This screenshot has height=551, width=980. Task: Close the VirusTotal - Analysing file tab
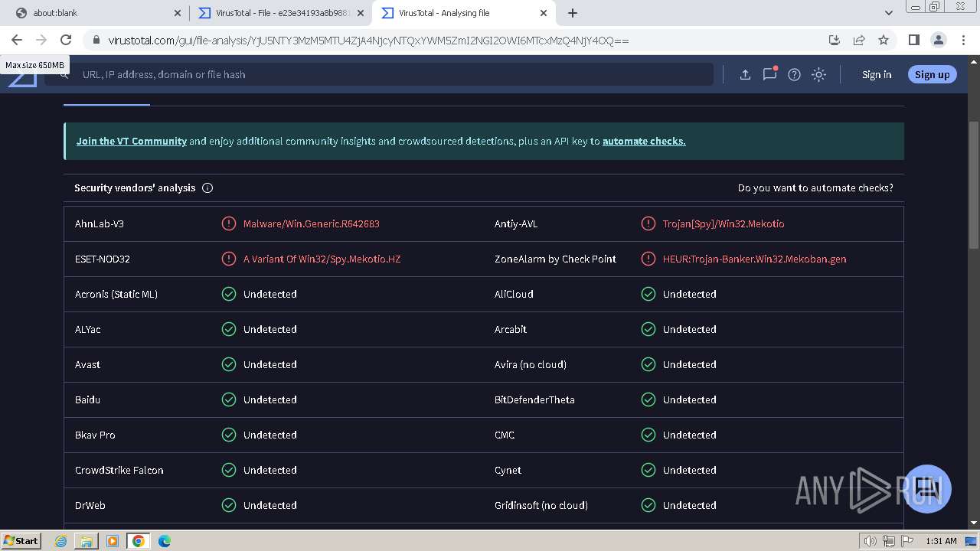point(544,13)
